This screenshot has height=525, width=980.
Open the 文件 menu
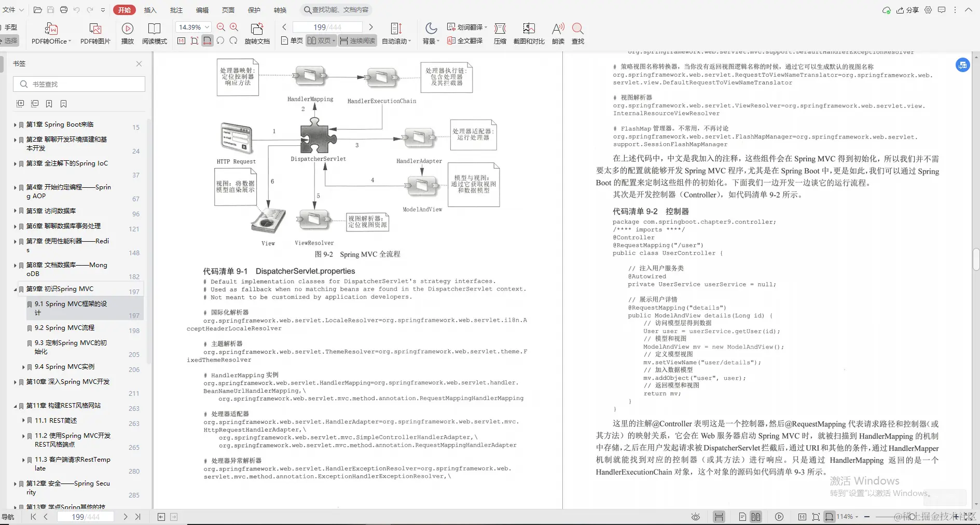pyautogui.click(x=9, y=9)
